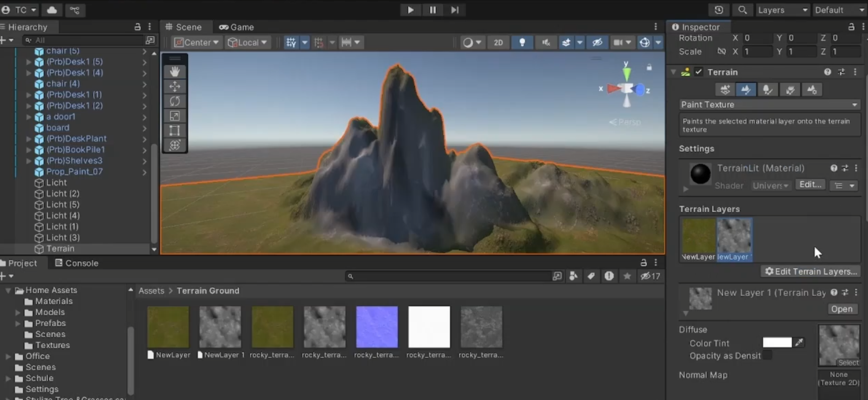Image resolution: width=868 pixels, height=400 pixels.
Task: Expand the (Prb)Shelves3 hierarchy item
Action: 28,161
